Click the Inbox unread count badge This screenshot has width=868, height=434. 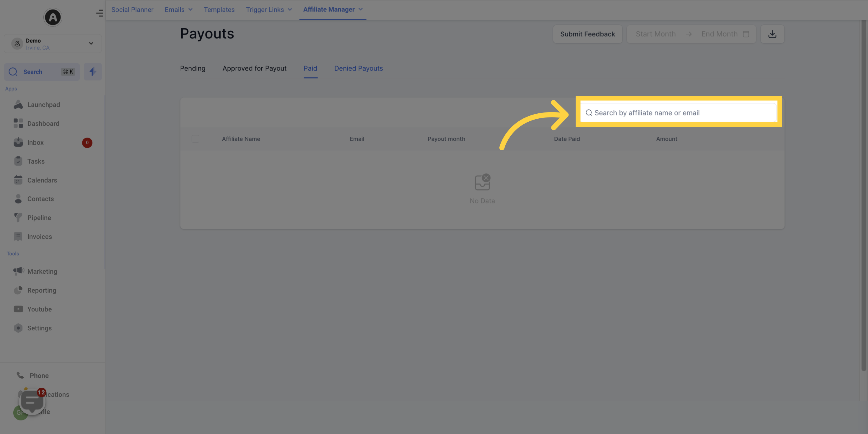point(87,143)
